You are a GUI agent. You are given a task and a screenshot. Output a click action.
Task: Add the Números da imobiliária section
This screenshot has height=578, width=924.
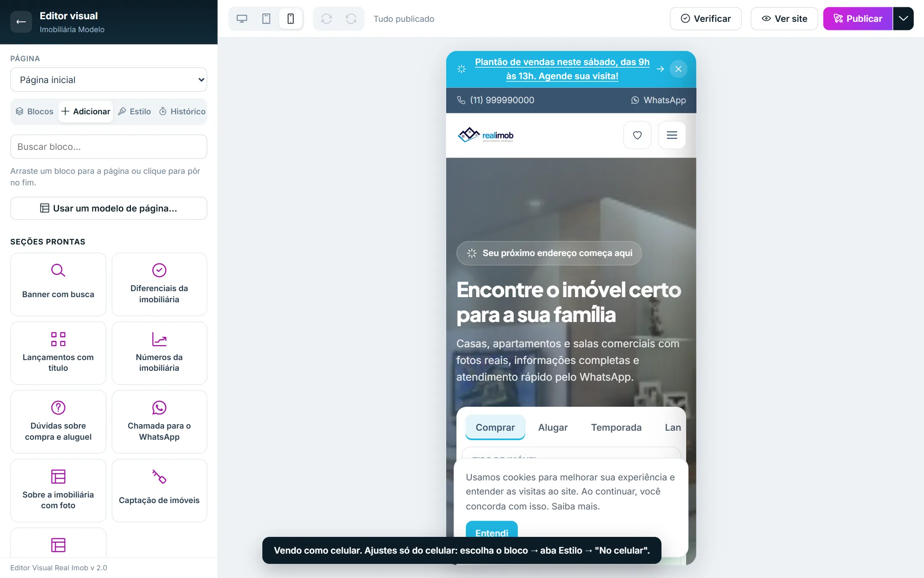tap(159, 353)
